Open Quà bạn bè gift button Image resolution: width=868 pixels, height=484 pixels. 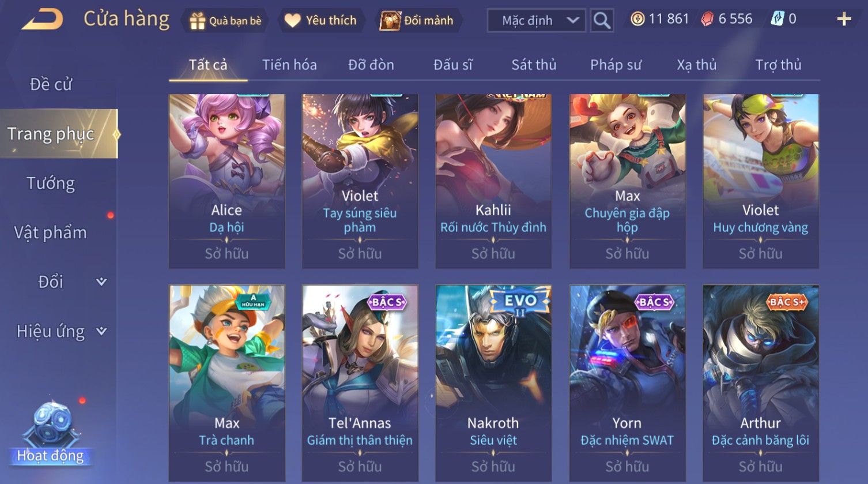225,21
